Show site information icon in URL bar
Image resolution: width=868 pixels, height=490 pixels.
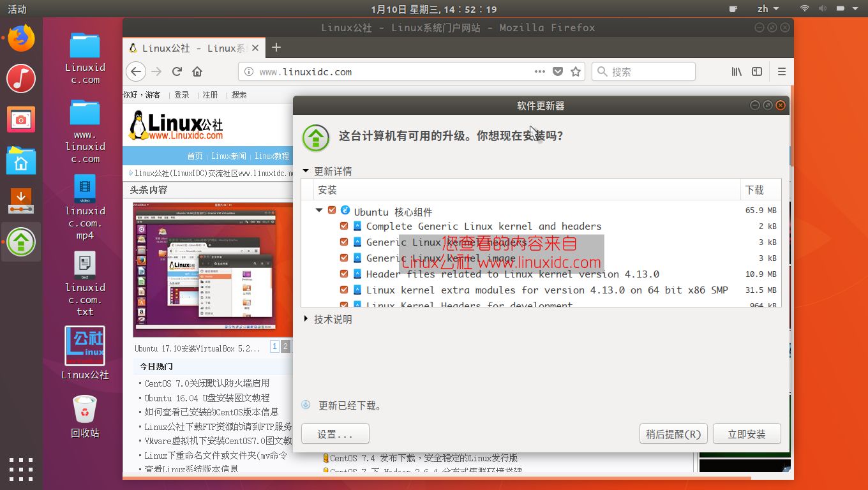(249, 71)
